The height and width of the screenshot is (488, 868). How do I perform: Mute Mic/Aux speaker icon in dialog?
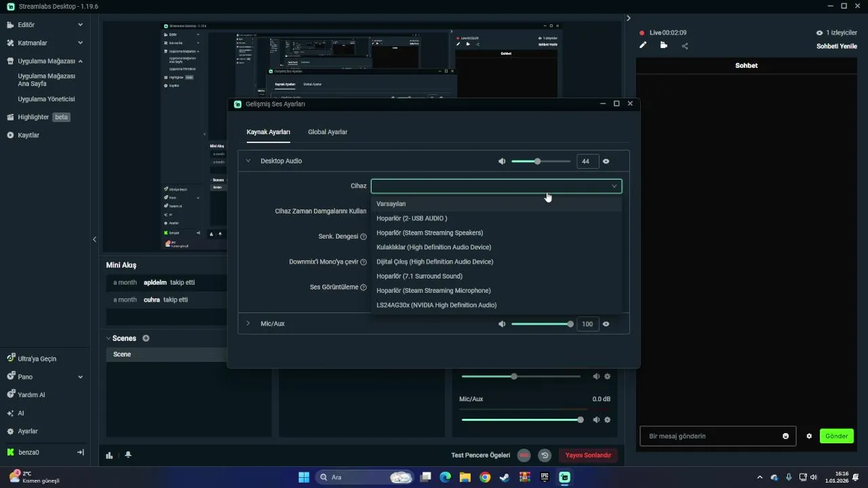click(x=502, y=324)
